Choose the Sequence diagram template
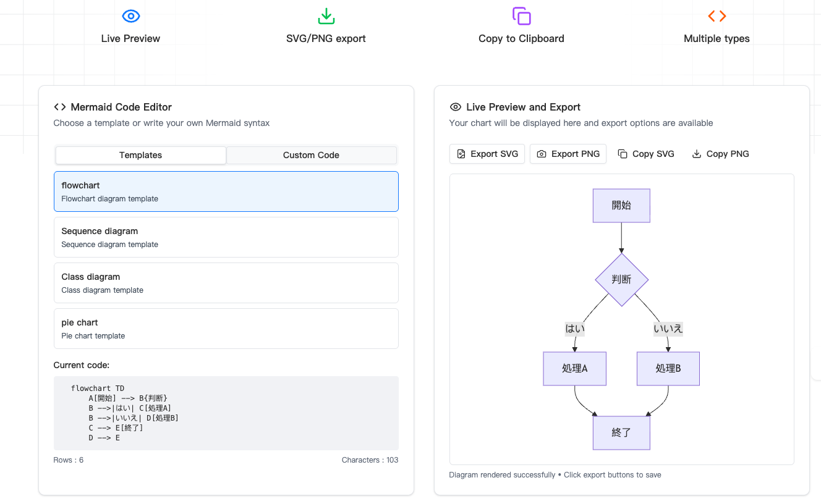This screenshot has height=504, width=821. (x=226, y=237)
